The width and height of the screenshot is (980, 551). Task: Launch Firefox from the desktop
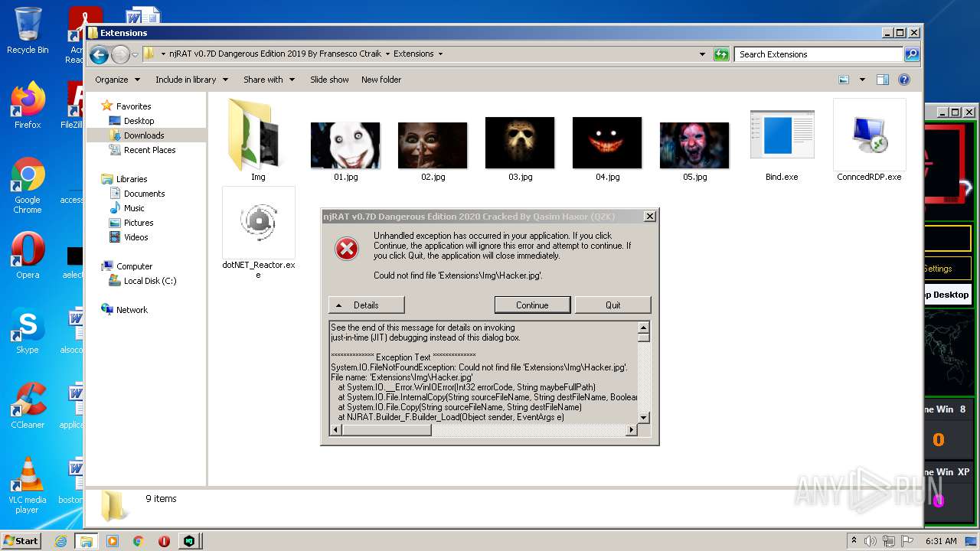(x=28, y=106)
